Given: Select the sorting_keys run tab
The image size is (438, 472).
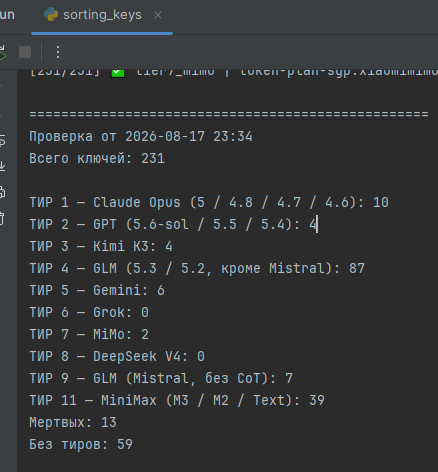Looking at the screenshot, I should pos(102,15).
